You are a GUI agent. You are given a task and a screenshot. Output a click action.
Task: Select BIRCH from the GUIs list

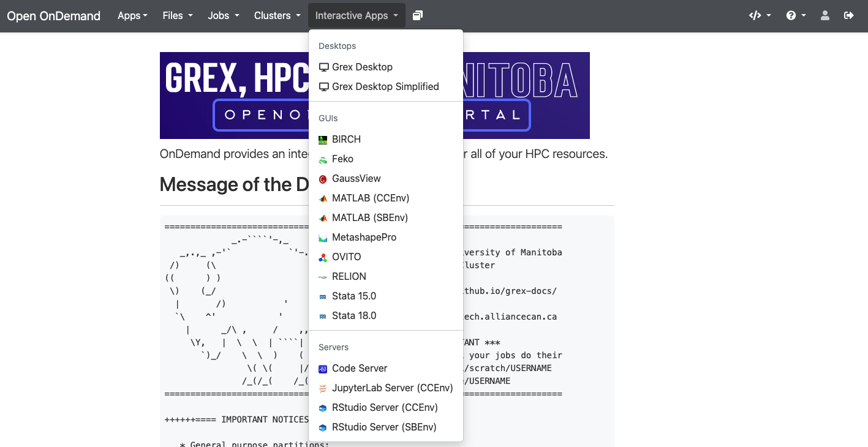coord(386,140)
